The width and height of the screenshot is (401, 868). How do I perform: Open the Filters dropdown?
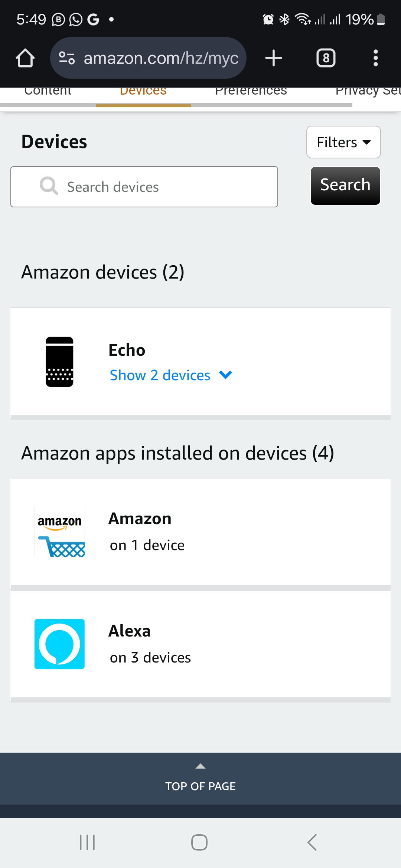click(343, 142)
